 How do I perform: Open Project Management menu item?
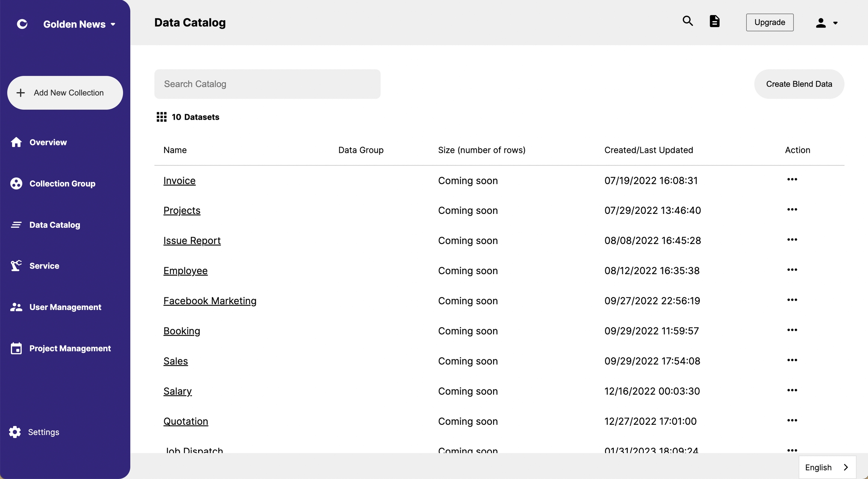pyautogui.click(x=70, y=348)
